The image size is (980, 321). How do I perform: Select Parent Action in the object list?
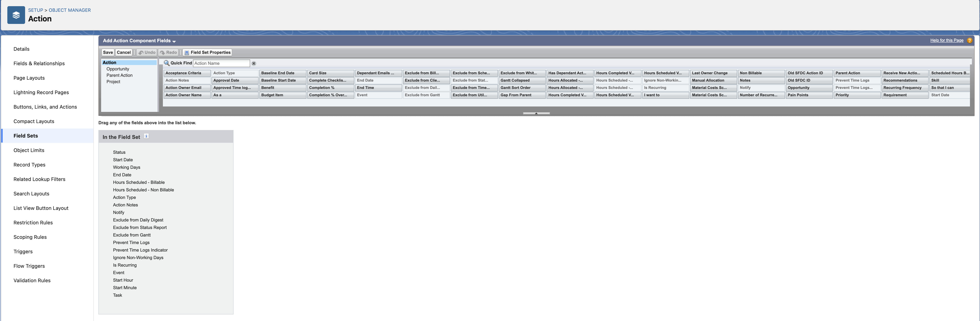pos(119,75)
